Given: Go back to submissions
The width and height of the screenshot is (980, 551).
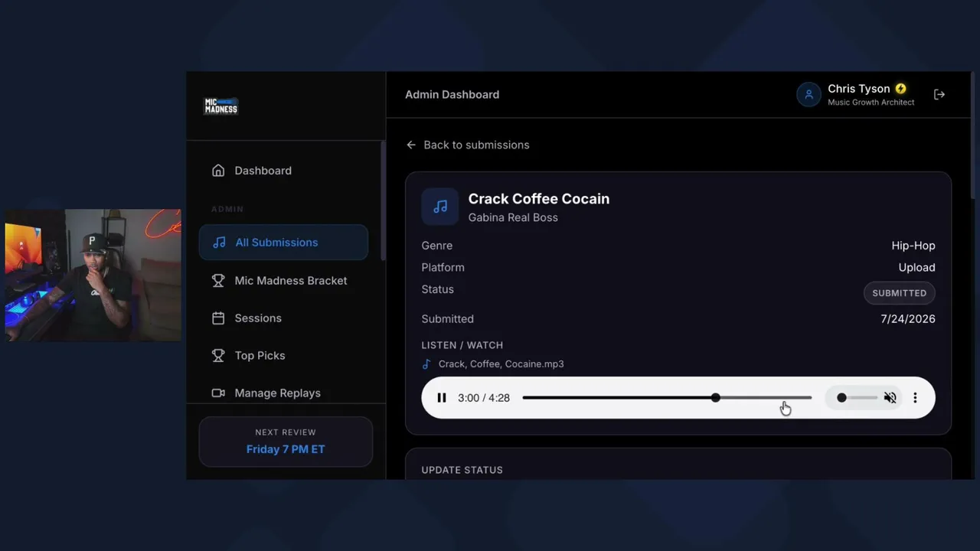Looking at the screenshot, I should pyautogui.click(x=468, y=145).
